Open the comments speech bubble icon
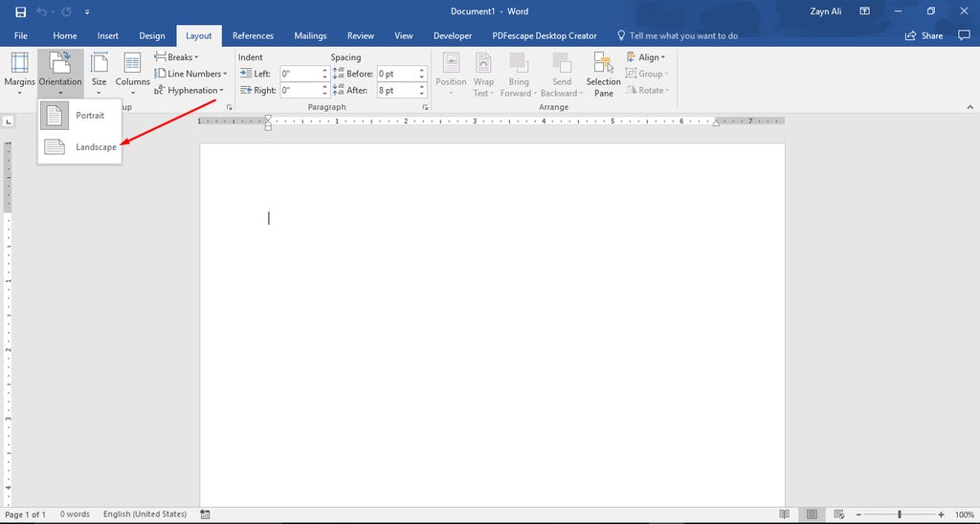980x524 pixels. click(964, 35)
